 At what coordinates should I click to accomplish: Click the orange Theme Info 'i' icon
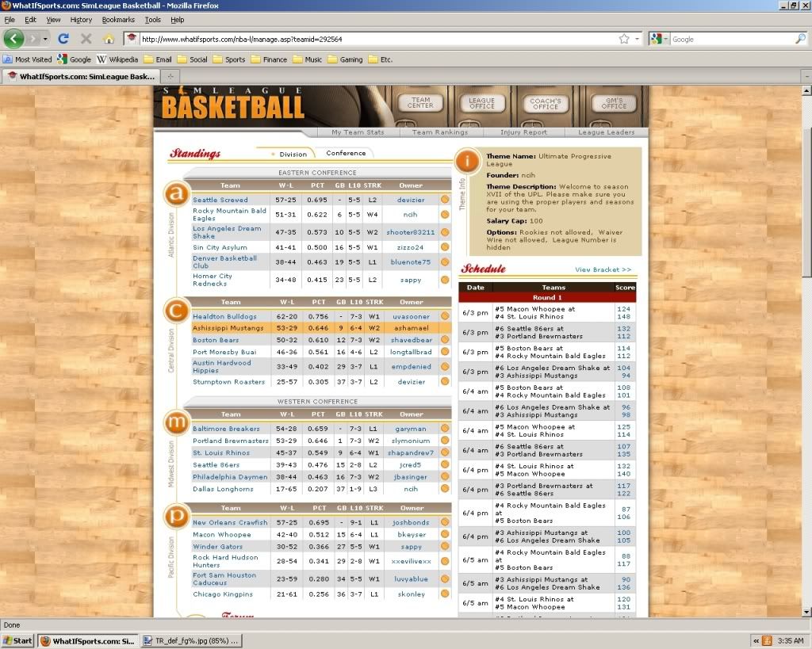point(469,161)
